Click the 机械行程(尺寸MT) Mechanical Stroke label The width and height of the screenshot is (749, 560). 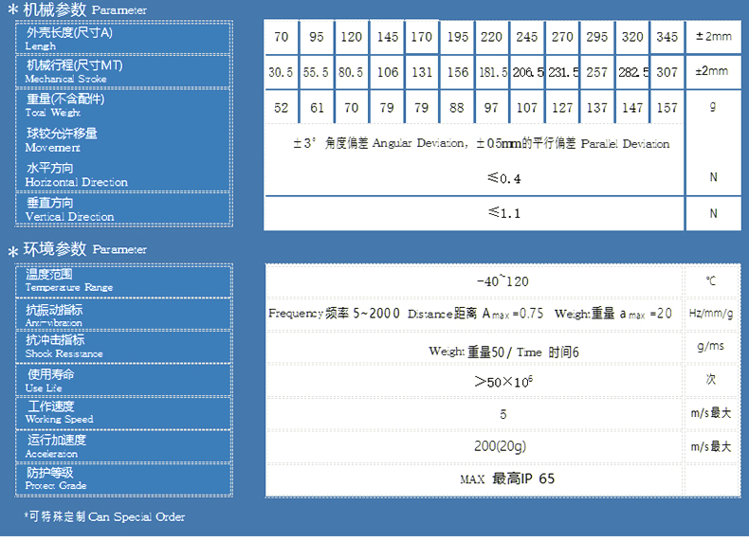(x=74, y=72)
